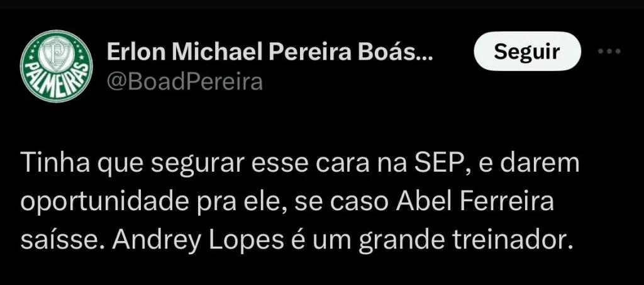Open Erlon Michael Pereira Boás profile name

270,53
